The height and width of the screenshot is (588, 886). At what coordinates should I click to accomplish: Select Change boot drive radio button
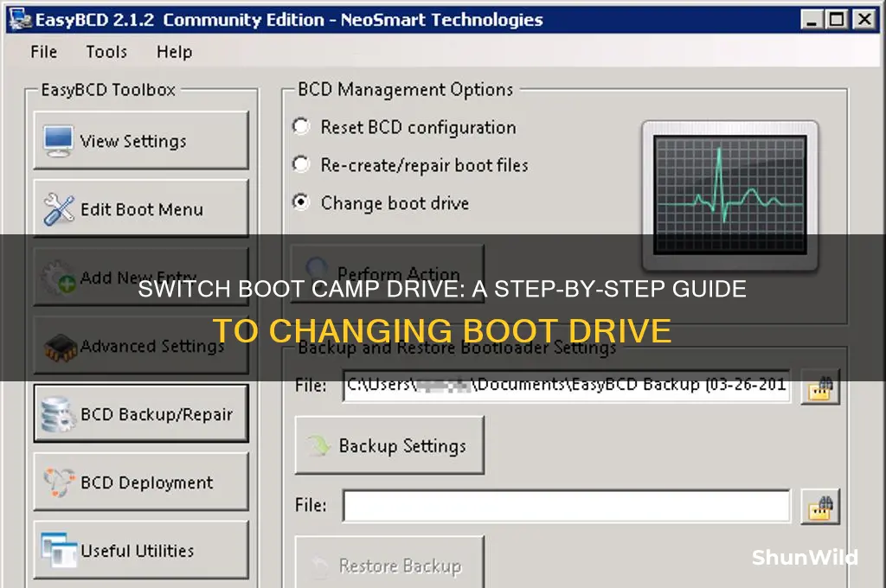click(x=301, y=202)
